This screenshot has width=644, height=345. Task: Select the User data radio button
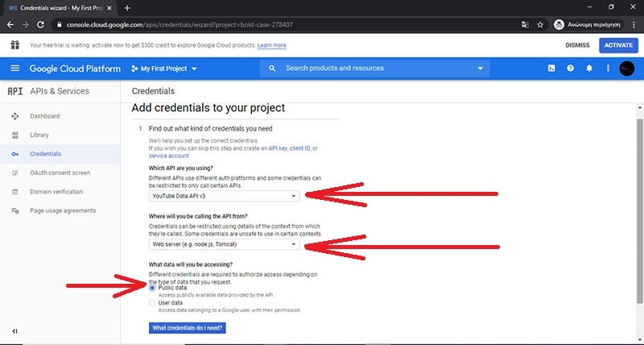153,303
